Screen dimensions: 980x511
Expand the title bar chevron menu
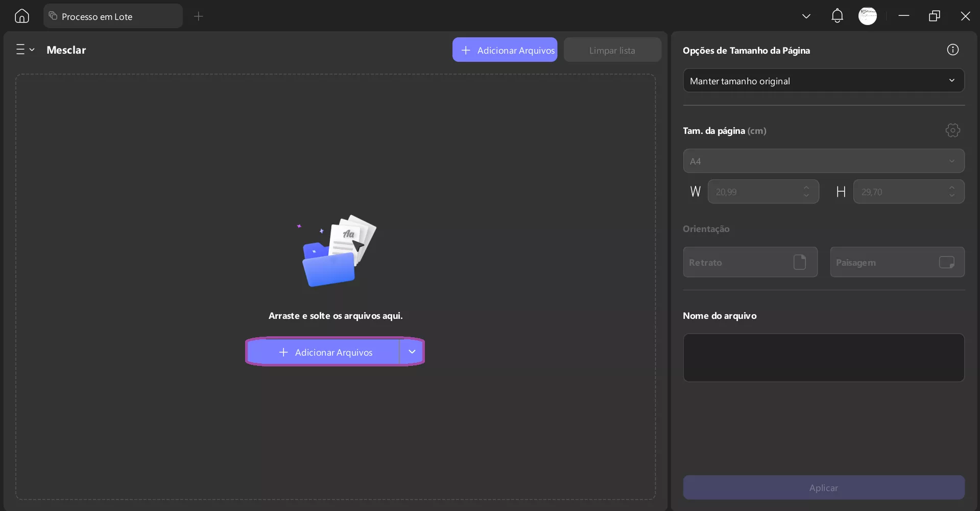pyautogui.click(x=806, y=16)
